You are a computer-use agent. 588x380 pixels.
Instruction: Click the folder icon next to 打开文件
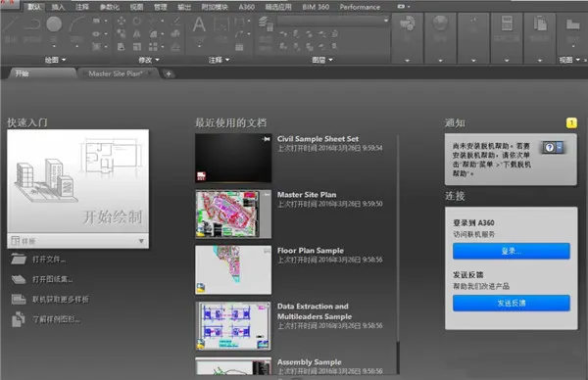coord(18,259)
